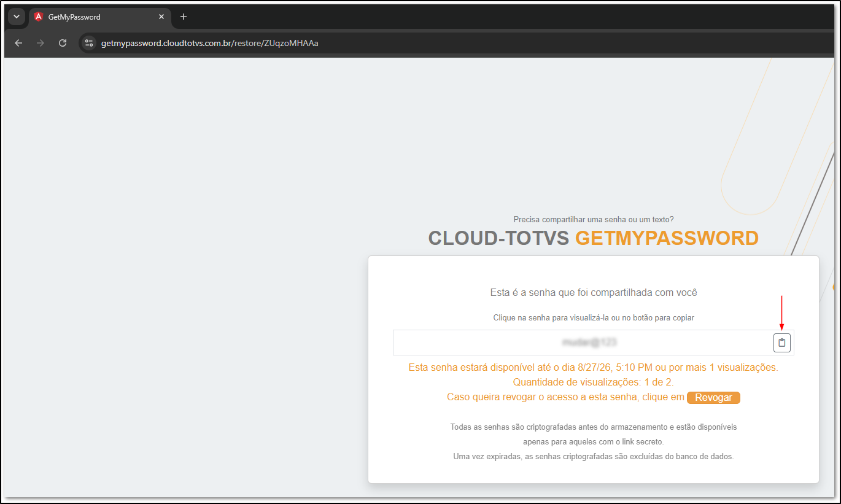Reload the current page
841x504 pixels.
coord(63,43)
